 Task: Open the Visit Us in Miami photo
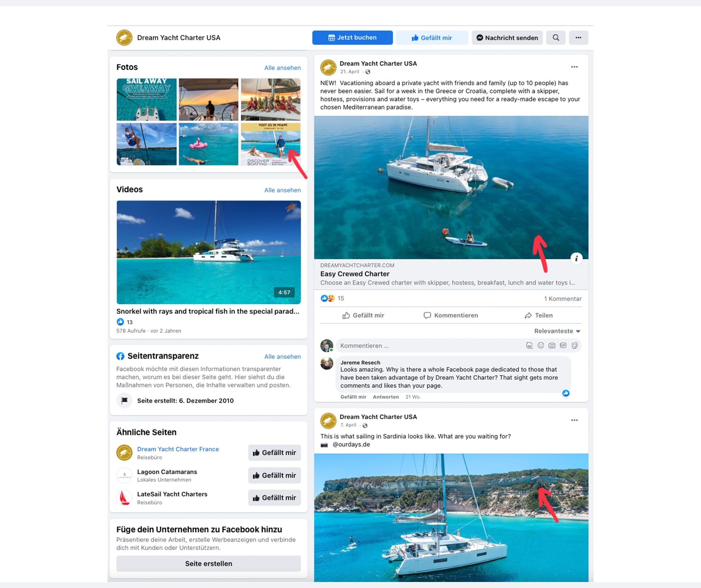(x=271, y=144)
